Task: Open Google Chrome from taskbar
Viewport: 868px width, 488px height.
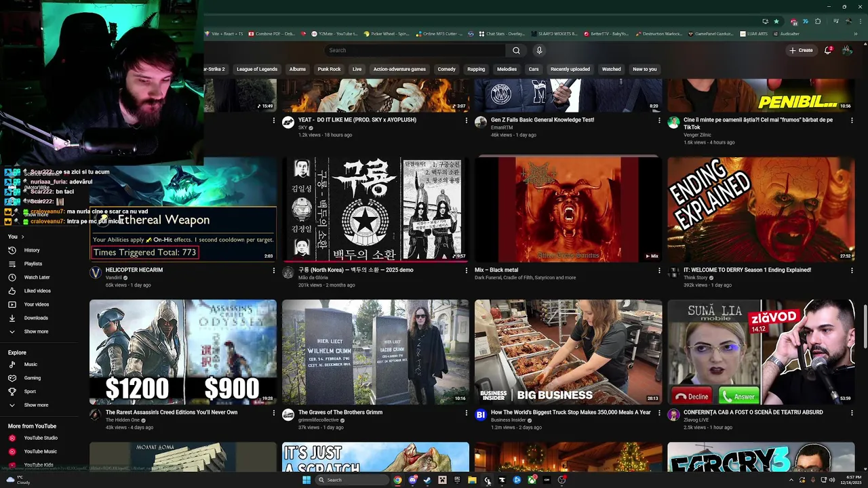Action: tap(397, 480)
